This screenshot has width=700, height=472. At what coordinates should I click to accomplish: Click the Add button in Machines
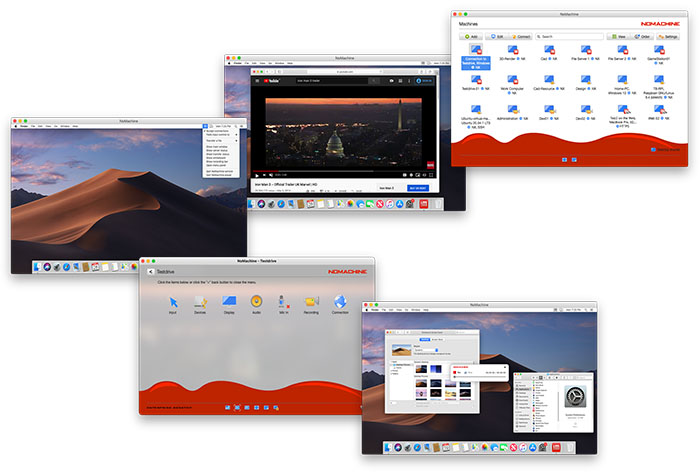(471, 36)
